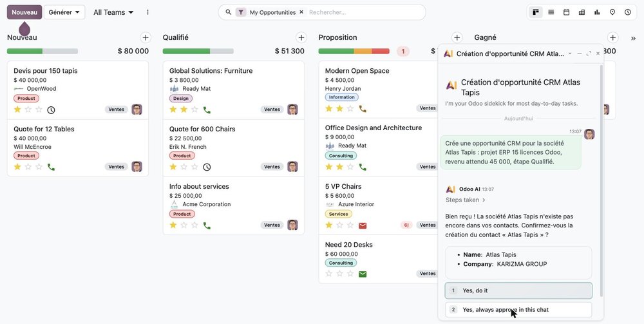
Task: Click the Qualifié column title
Action: (175, 37)
